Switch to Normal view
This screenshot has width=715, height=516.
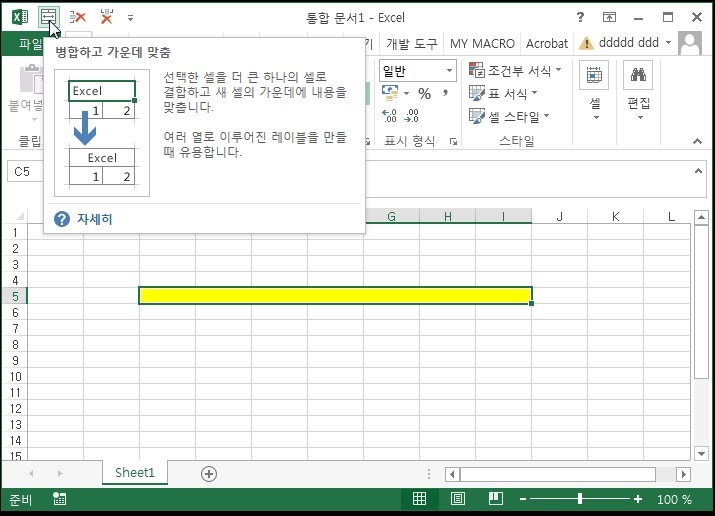420,499
